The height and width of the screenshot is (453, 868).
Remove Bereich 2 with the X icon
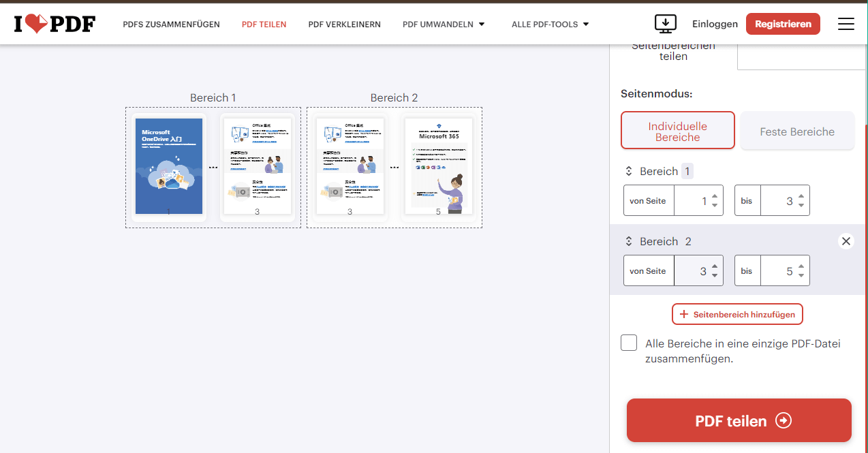coord(846,241)
